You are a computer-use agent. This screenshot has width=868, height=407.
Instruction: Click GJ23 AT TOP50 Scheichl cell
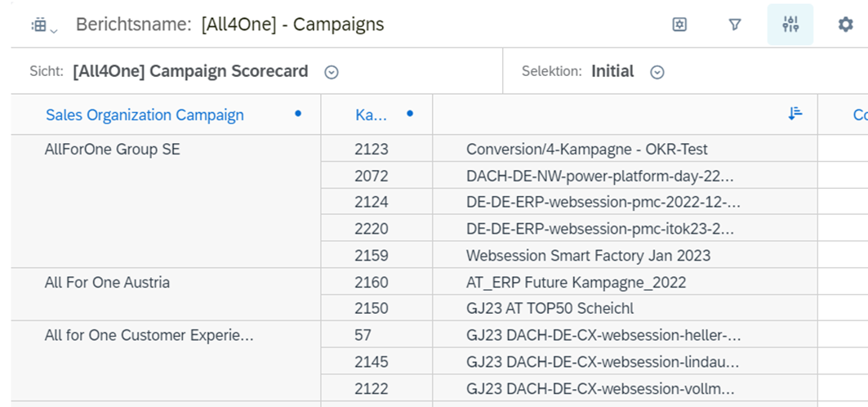click(550, 309)
